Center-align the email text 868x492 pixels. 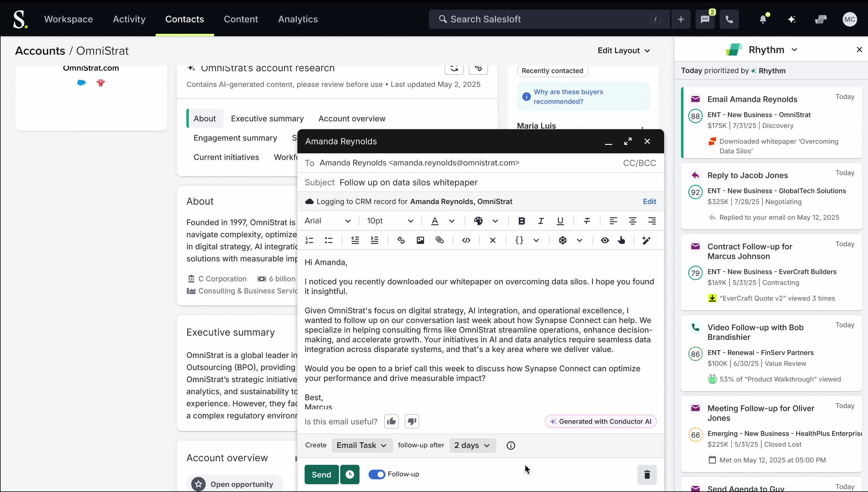[632, 221]
